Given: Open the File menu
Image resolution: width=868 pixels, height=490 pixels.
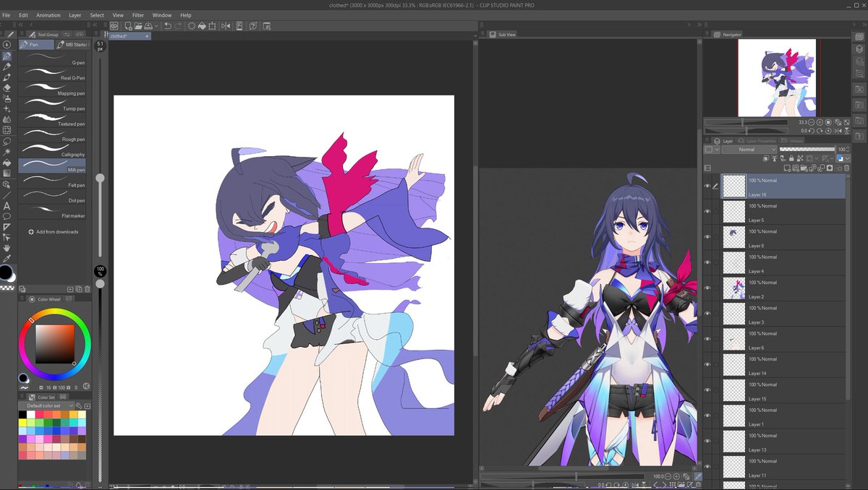Looking at the screenshot, I should (6, 14).
